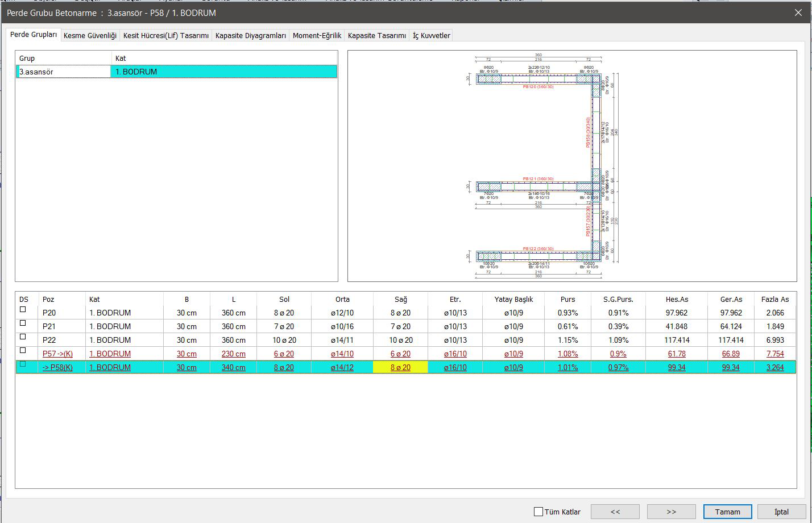Image resolution: width=812 pixels, height=523 pixels.
Task: Check the DS box for P21
Action: point(23,323)
